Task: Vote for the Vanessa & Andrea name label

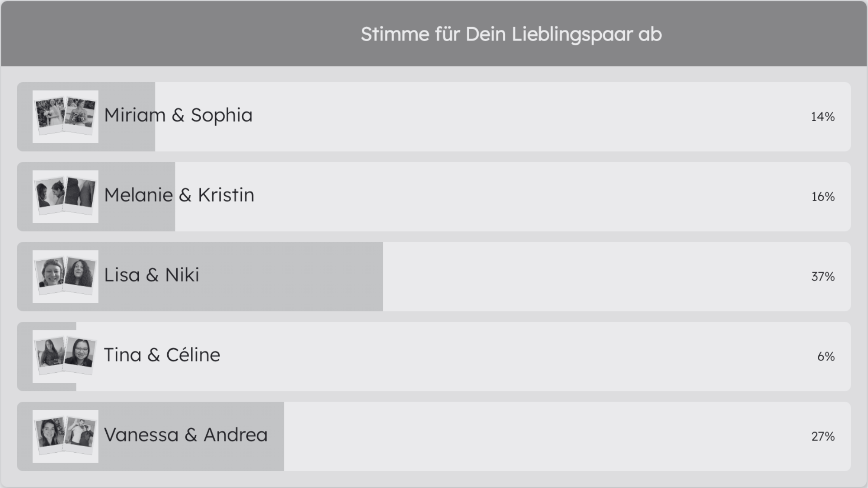Action: click(x=186, y=435)
